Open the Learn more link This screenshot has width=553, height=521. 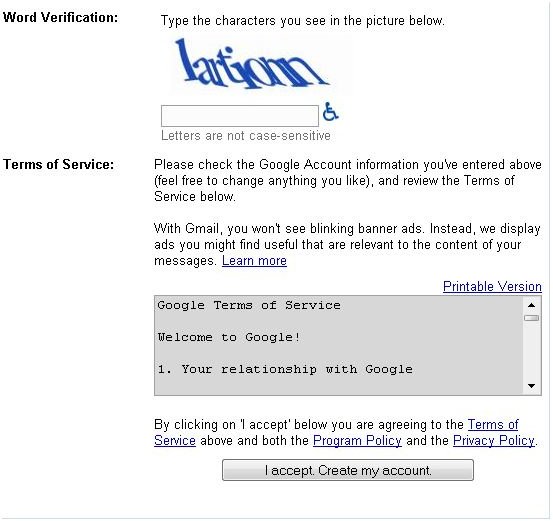click(254, 261)
